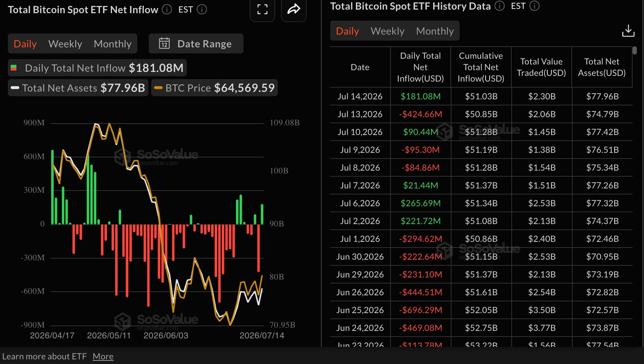The image size is (644, 364).
Task: Select the Jul 9,2026 row date
Action: [360, 150]
